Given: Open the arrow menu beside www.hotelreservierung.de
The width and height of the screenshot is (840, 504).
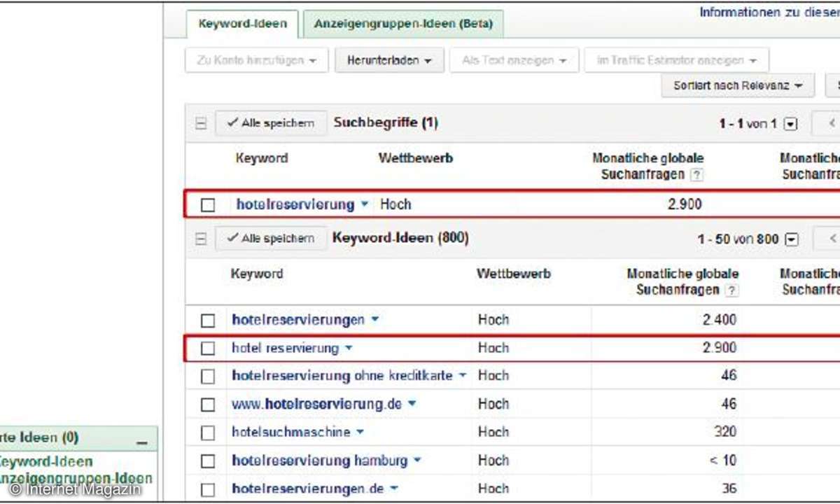Looking at the screenshot, I should [412, 404].
